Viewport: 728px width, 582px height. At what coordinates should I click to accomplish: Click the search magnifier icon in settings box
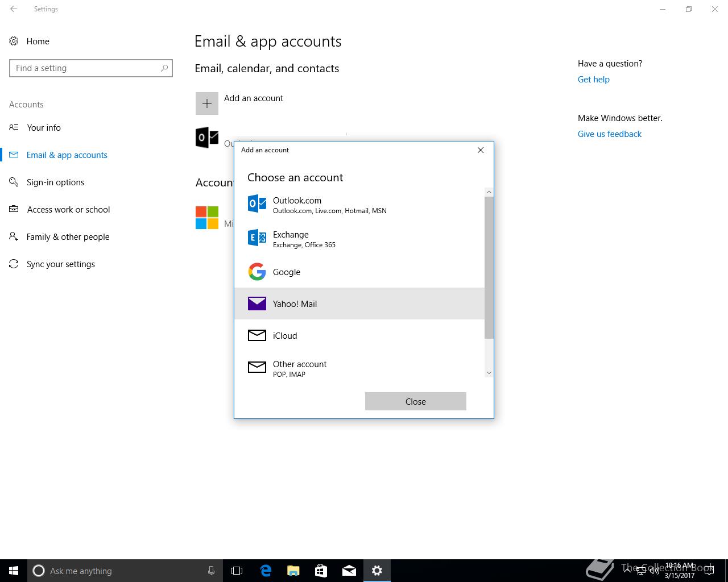(x=164, y=68)
